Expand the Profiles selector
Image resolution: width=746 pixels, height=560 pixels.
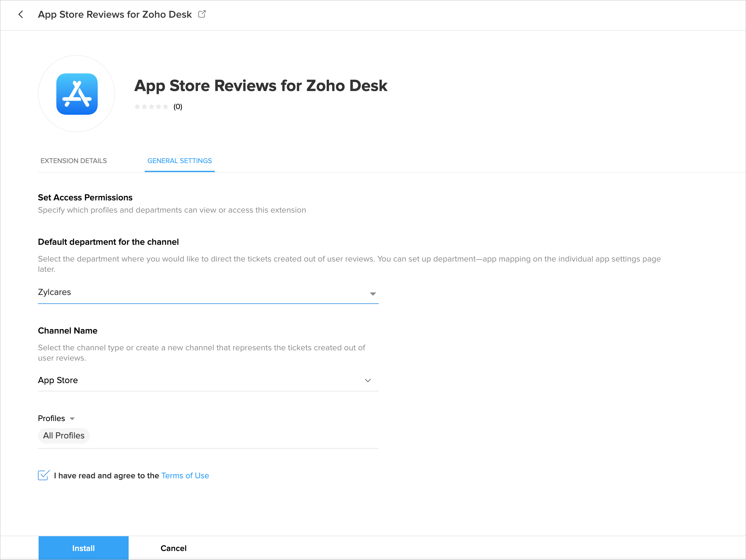pos(51,418)
